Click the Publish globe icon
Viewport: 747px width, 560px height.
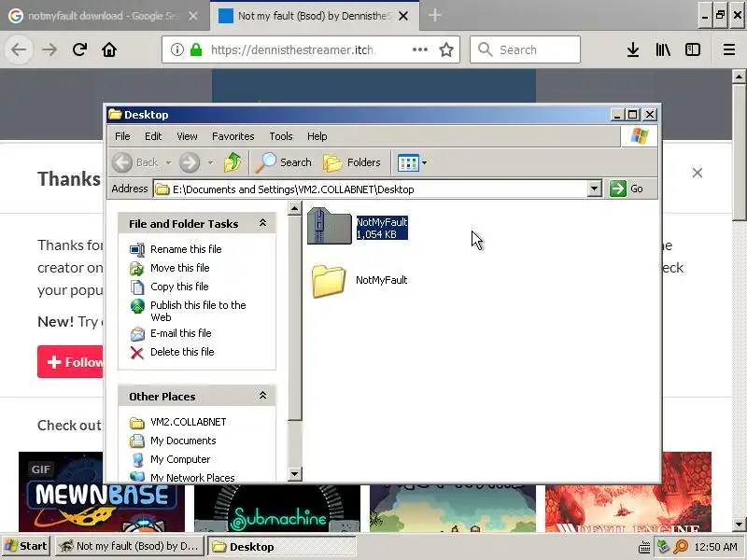[137, 306]
